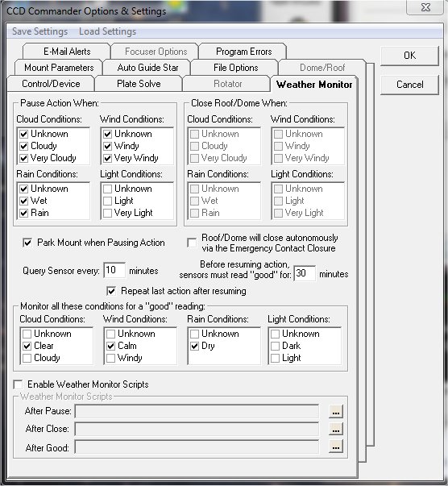Click browse button for After Close script

click(336, 430)
